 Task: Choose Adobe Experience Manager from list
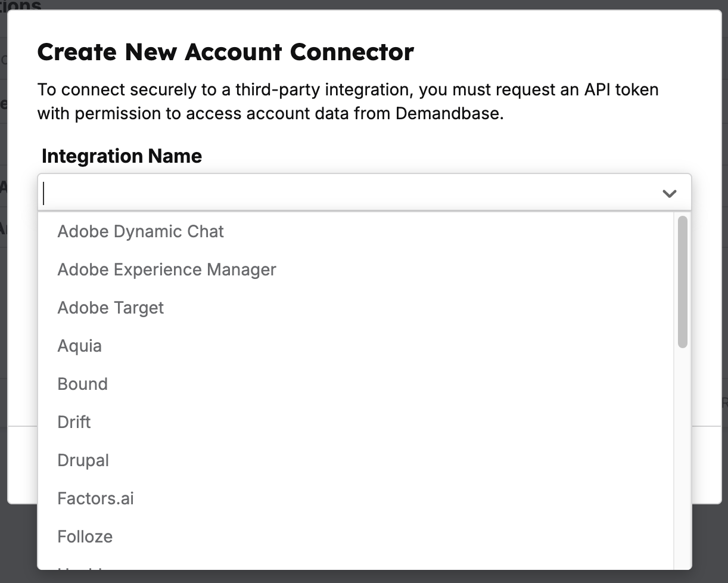click(x=356, y=269)
